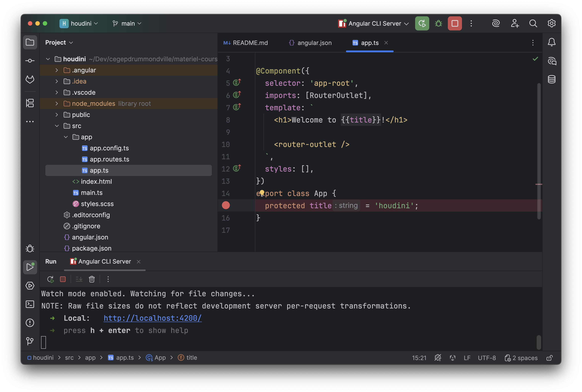Switch to the README.md tab
582x392 pixels.
pos(245,43)
